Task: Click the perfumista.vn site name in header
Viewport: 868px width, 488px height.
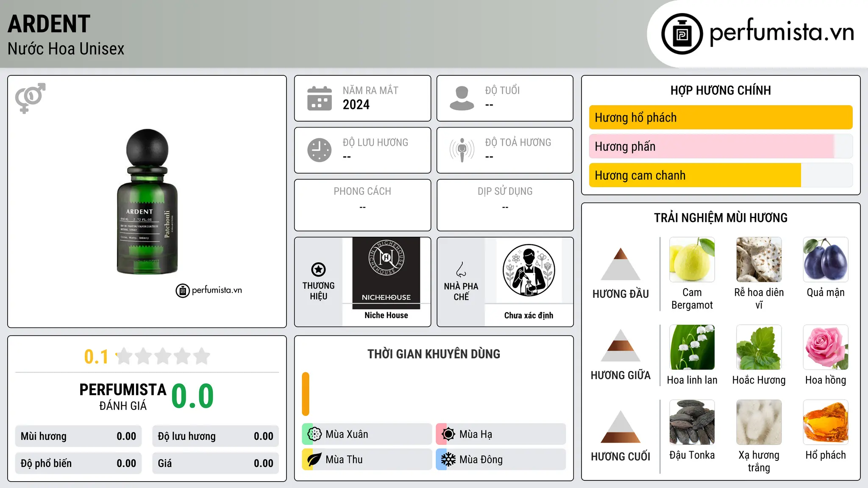Action: click(x=782, y=33)
